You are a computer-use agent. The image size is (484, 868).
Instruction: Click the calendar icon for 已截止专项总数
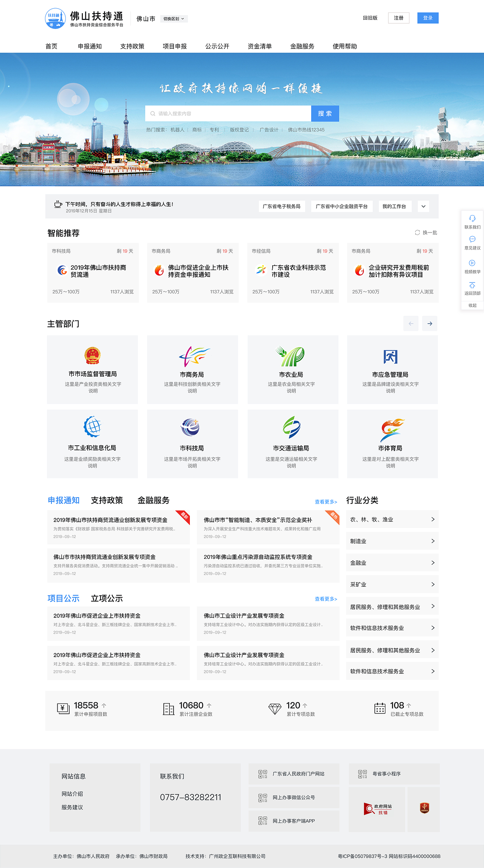380,708
